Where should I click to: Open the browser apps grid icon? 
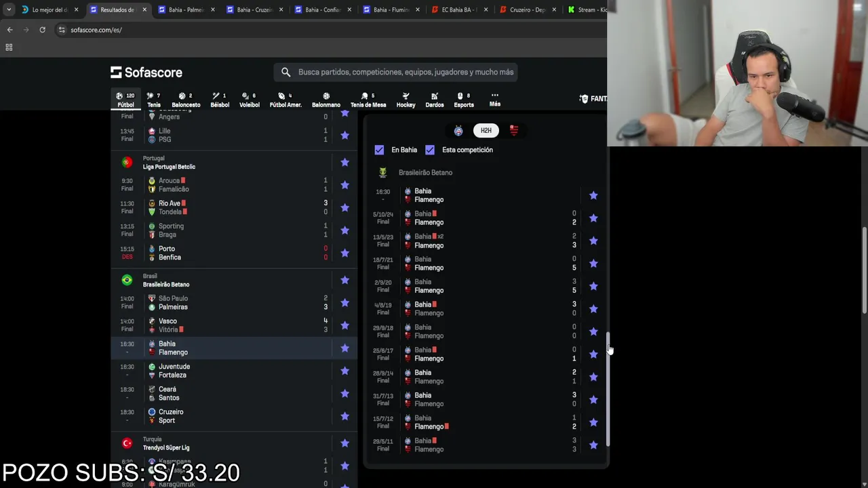[9, 47]
